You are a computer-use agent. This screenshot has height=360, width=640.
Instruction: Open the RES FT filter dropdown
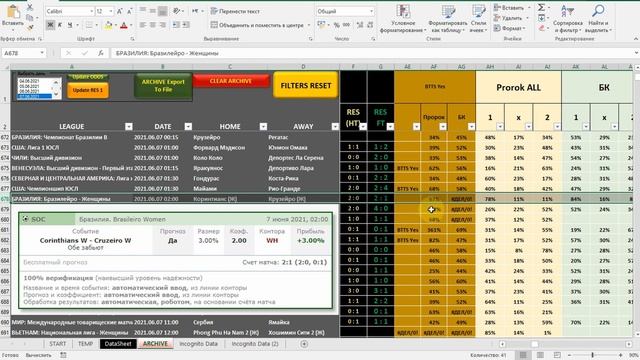tap(390, 127)
